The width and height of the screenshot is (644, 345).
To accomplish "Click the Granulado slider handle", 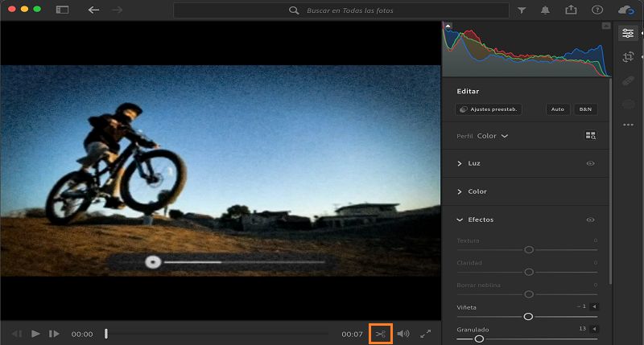I will point(479,339).
